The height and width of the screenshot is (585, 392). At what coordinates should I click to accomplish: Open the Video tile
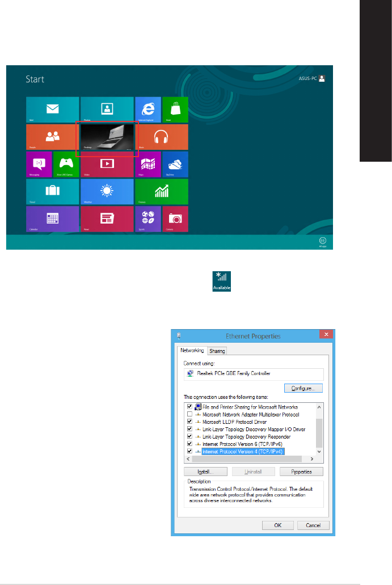coord(107,164)
